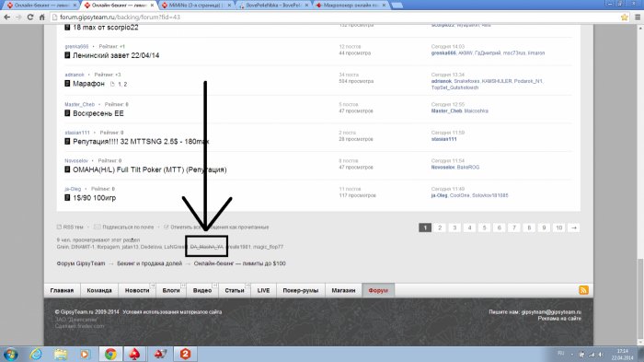The width and height of the screenshot is (644, 362).
Task: Reload the page with the refresh icon
Action: pos(30,18)
